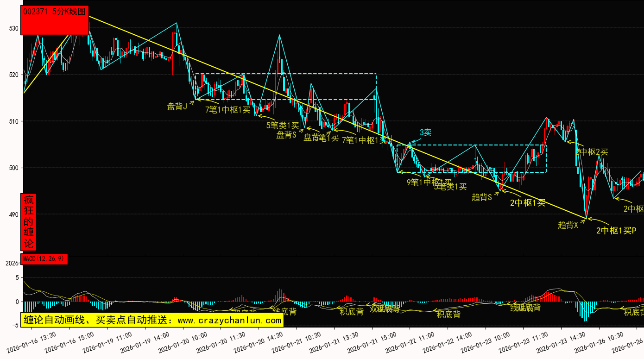Click the 疯狂的缠论 red vertical label
Image resolution: width=644 pixels, height=359 pixels.
pyautogui.click(x=29, y=221)
